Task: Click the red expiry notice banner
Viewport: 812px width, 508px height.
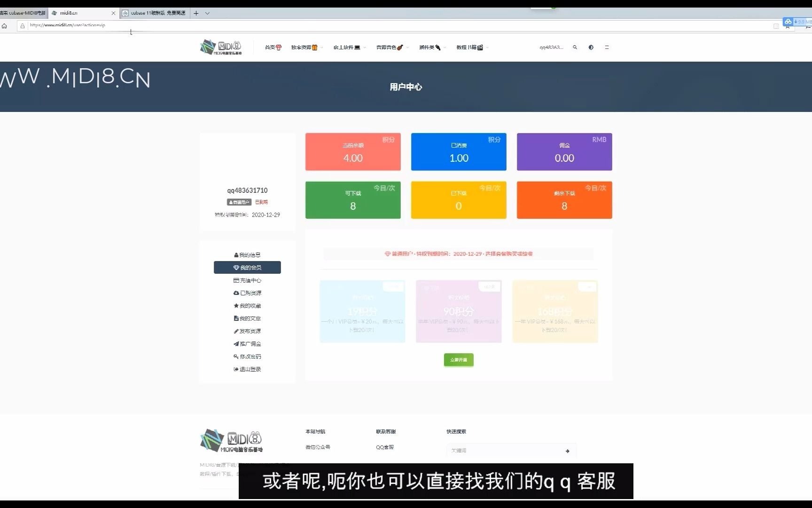Action: [459, 254]
